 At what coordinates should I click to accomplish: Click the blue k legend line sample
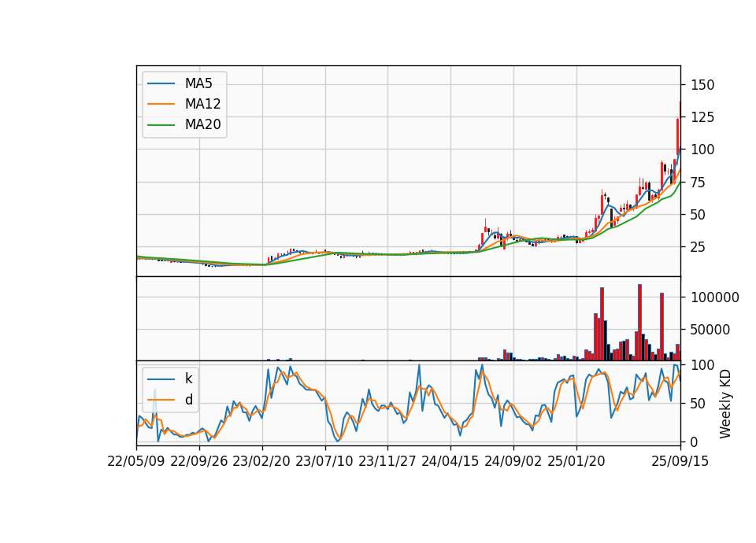pyautogui.click(x=161, y=379)
